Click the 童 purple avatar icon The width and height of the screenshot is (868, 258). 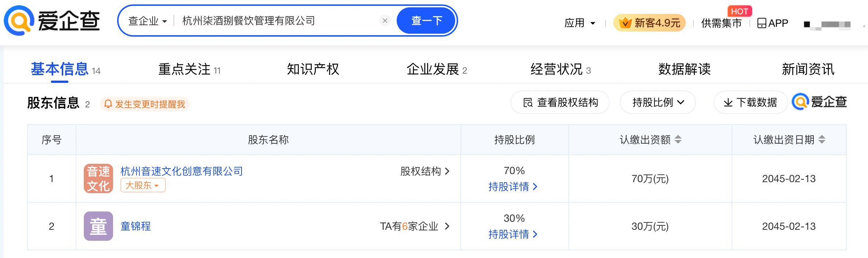coord(98,226)
